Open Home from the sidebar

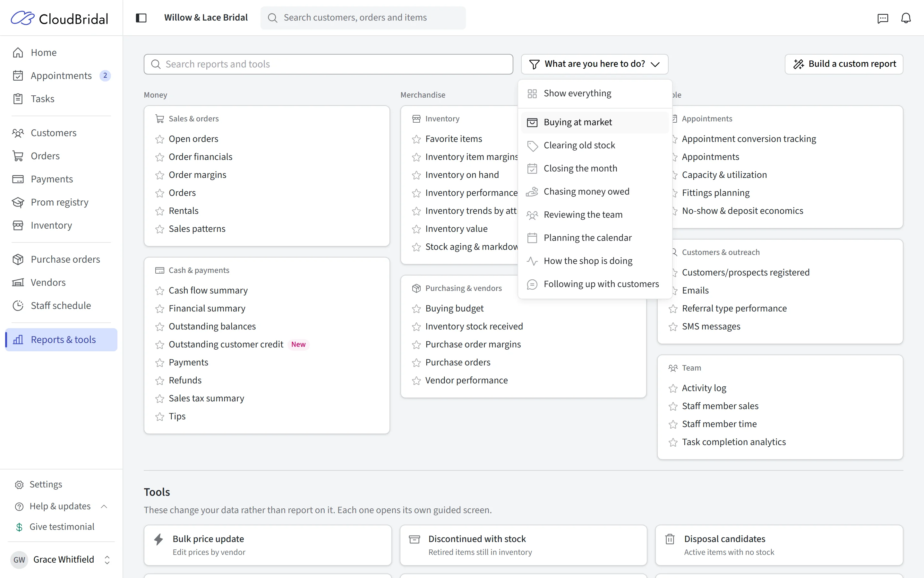tap(61, 52)
